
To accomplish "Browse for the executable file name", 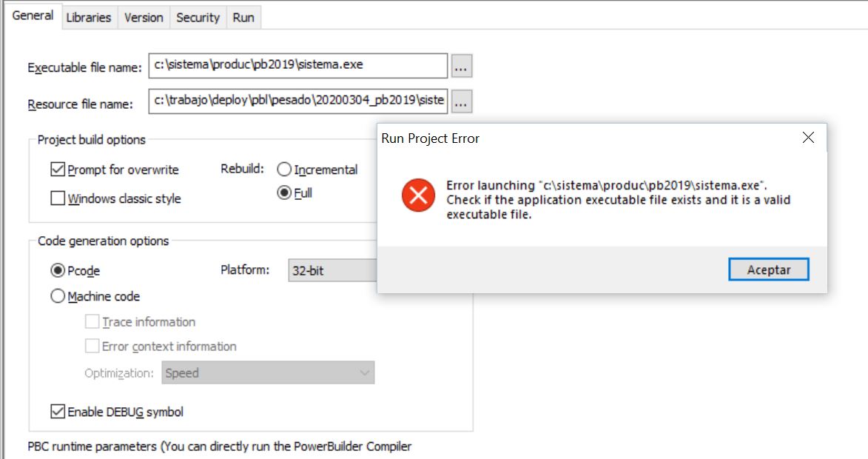I will pyautogui.click(x=461, y=66).
